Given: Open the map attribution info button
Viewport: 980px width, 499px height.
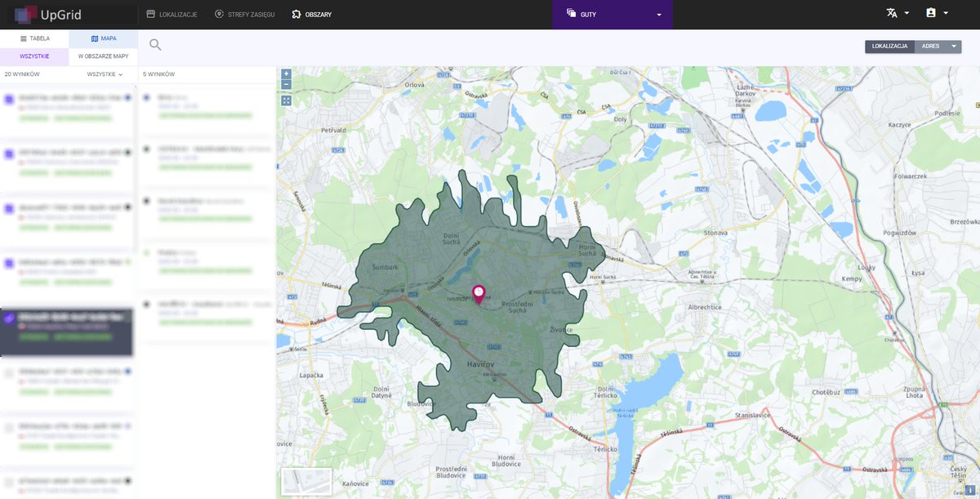Looking at the screenshot, I should (970, 490).
